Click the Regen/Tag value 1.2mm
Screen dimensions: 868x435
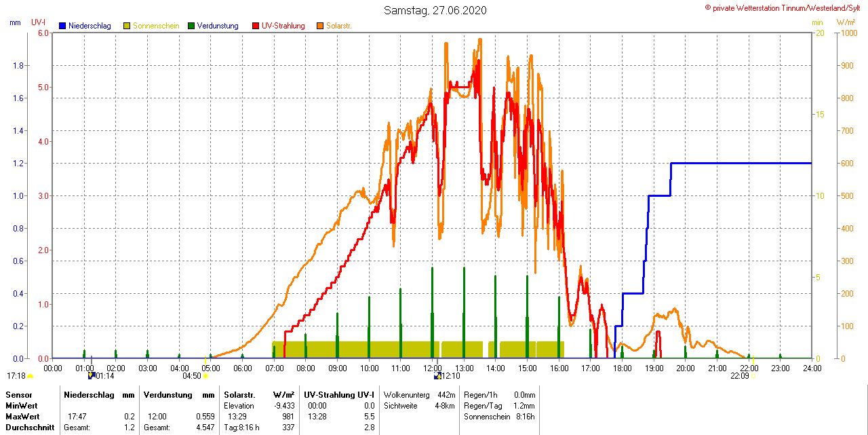tap(524, 406)
